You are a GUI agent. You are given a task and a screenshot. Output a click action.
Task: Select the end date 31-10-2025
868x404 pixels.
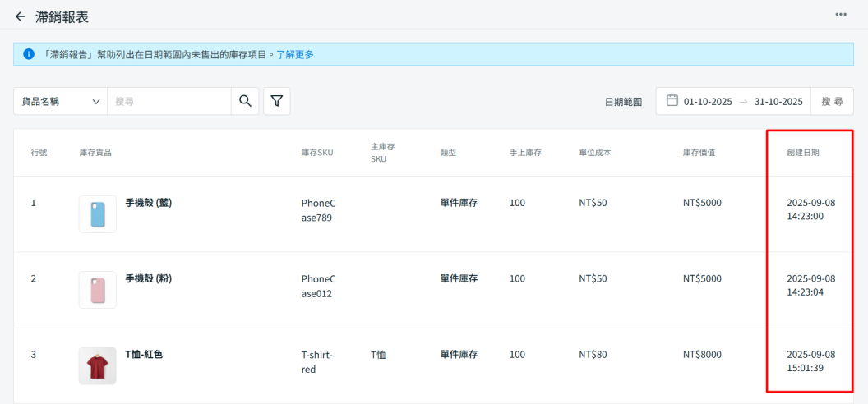(x=778, y=102)
